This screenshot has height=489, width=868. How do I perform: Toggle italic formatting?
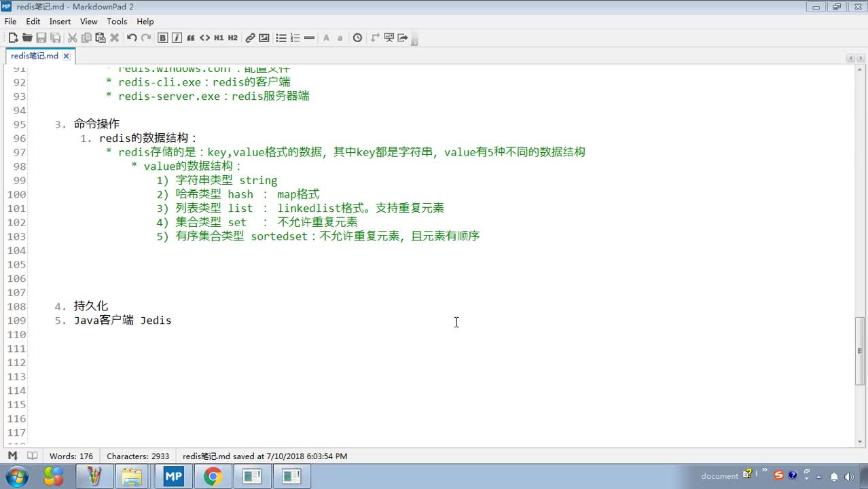click(x=177, y=38)
